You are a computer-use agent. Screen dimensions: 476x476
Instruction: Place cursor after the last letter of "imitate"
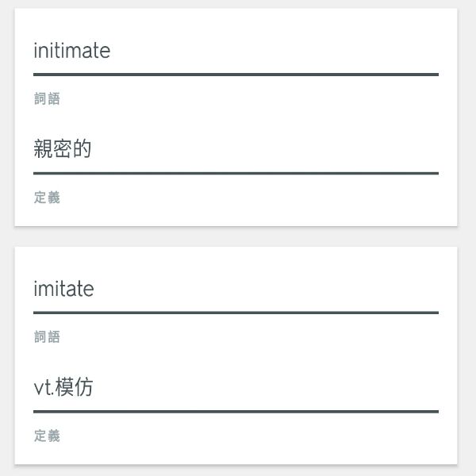[x=94, y=290]
